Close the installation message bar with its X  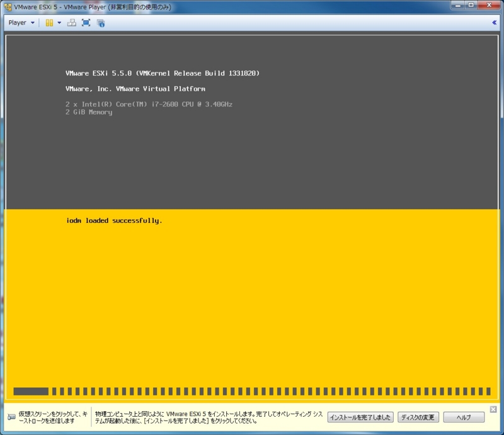click(x=493, y=409)
